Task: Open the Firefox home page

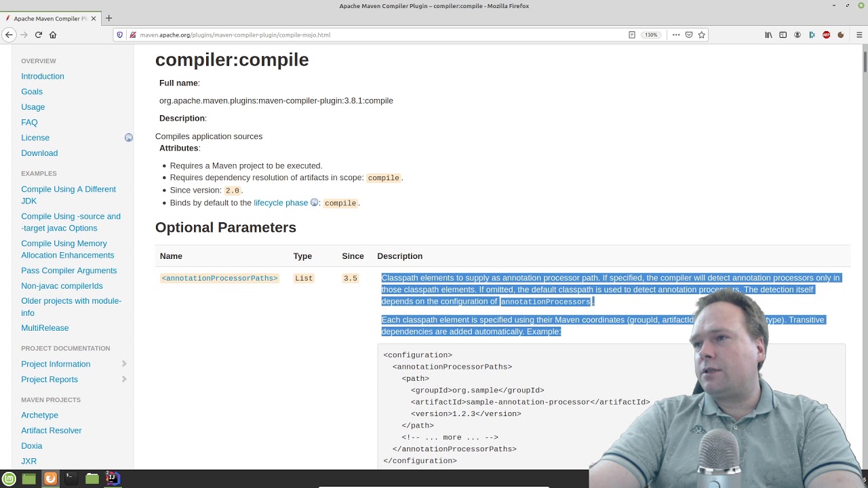Action: pyautogui.click(x=53, y=35)
